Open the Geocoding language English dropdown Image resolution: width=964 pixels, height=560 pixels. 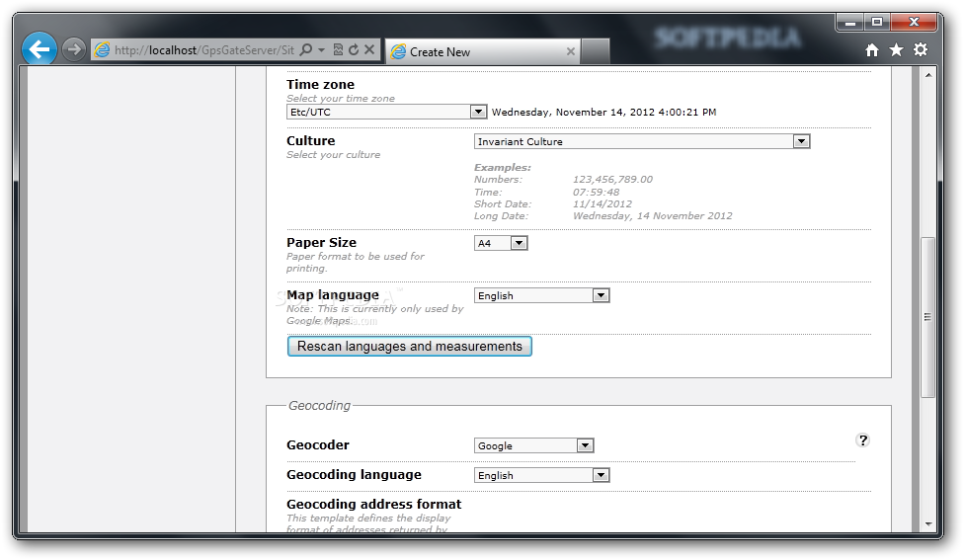point(541,475)
